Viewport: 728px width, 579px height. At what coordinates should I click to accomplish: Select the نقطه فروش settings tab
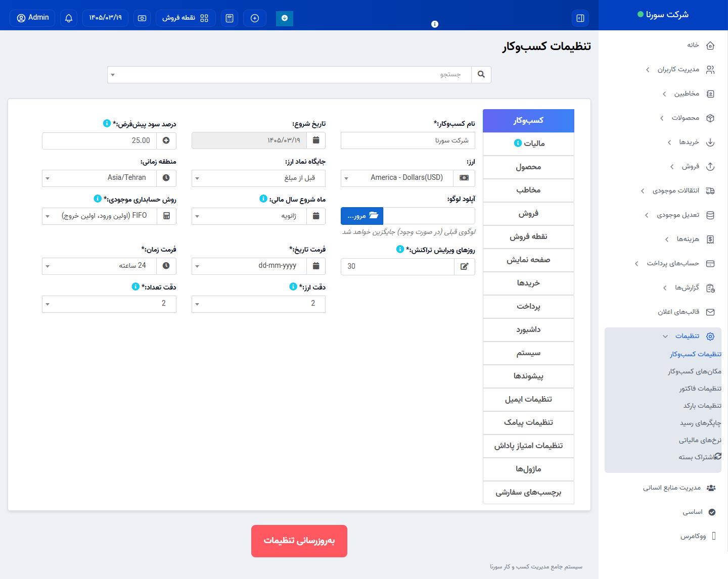click(528, 236)
